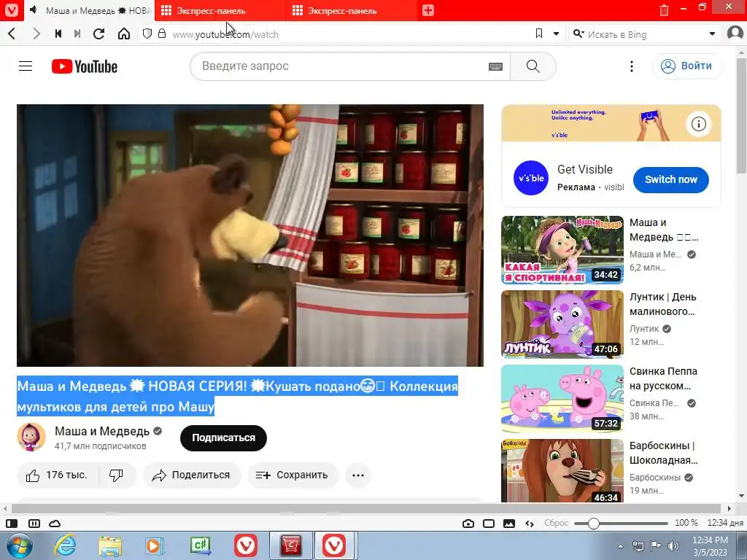Click the video player frame

250,236
